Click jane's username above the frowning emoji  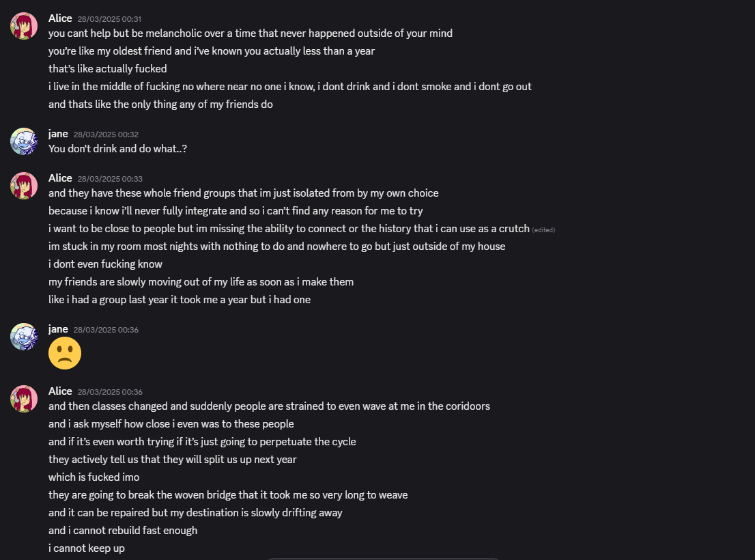coord(58,329)
